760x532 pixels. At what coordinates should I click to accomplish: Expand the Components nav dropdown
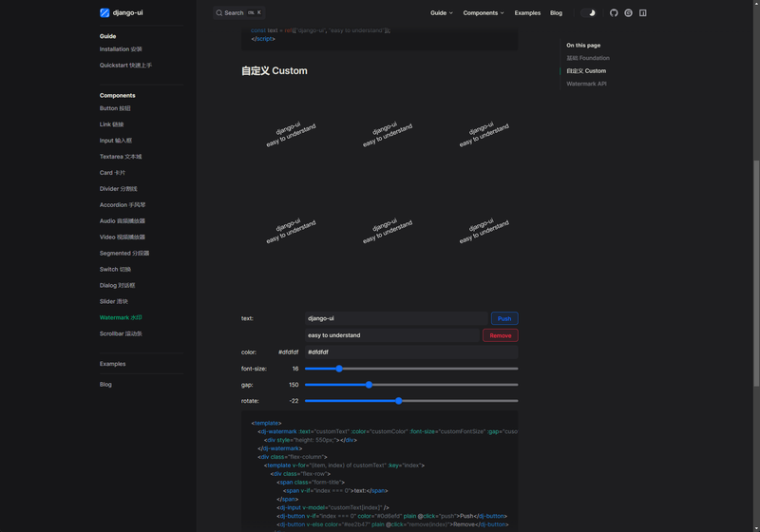(484, 13)
